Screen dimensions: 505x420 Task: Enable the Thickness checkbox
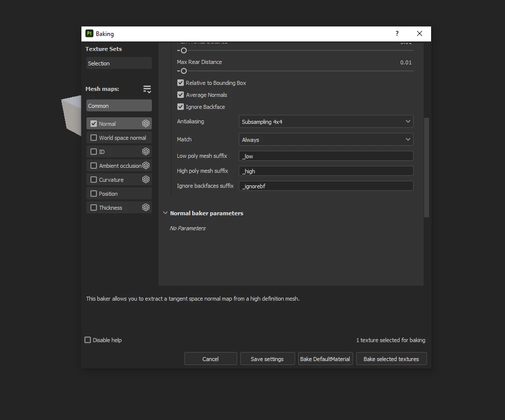pyautogui.click(x=94, y=207)
